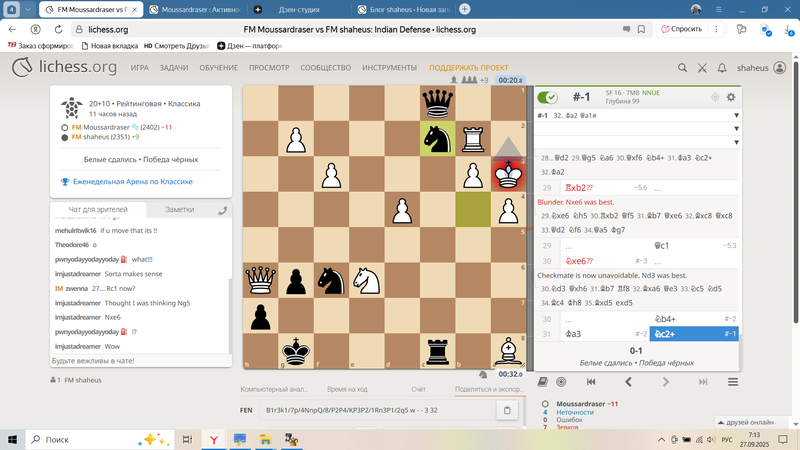
Task: Open engine settings gear
Action: (x=731, y=97)
